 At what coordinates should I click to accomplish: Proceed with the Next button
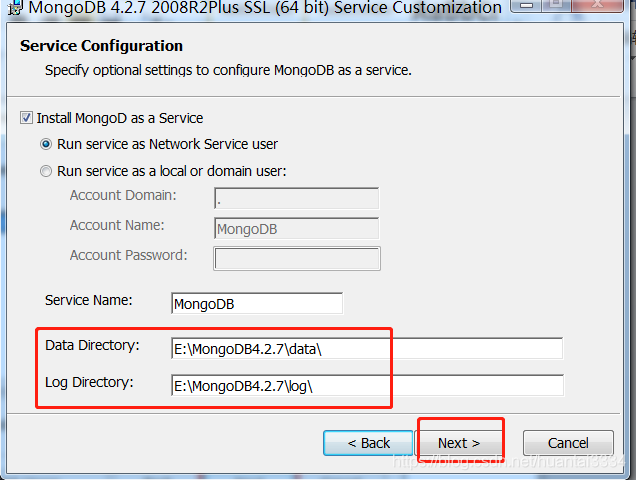tap(459, 443)
